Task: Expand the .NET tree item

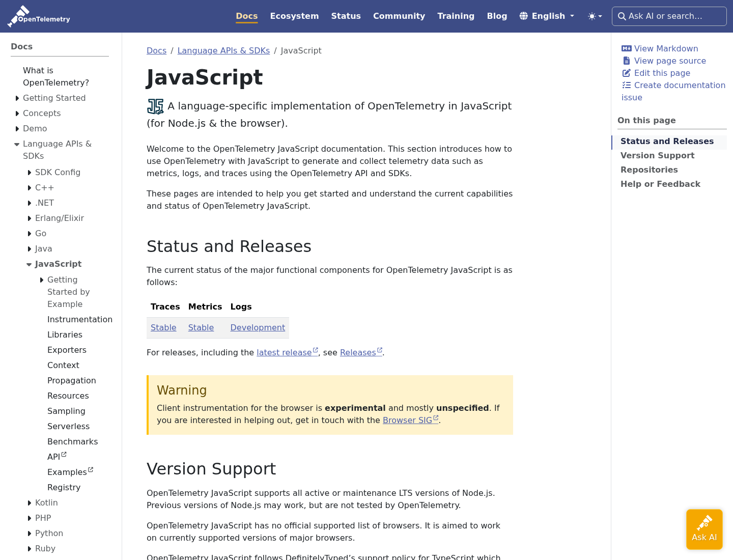Action: pos(30,203)
